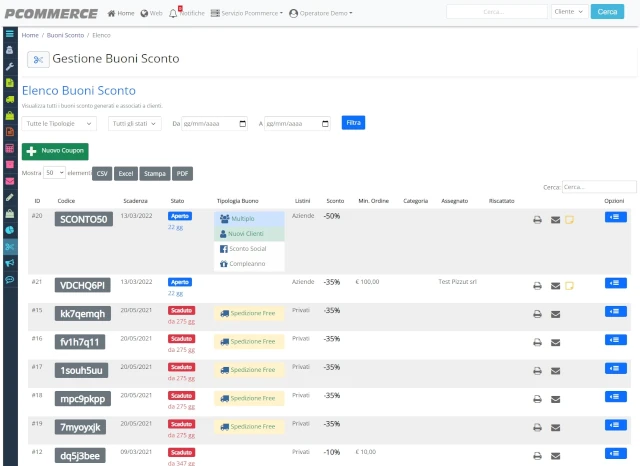Click Home in the breadcrumb

pyautogui.click(x=30, y=36)
